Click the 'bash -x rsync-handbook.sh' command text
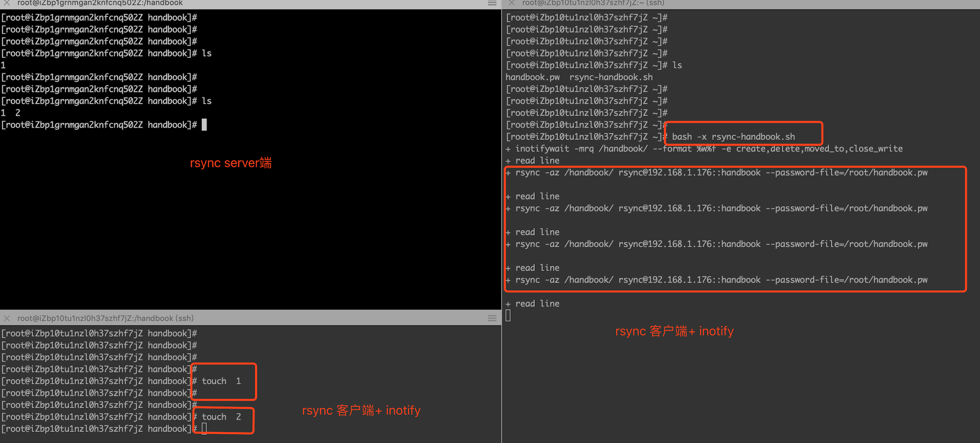980x443 pixels. (733, 137)
